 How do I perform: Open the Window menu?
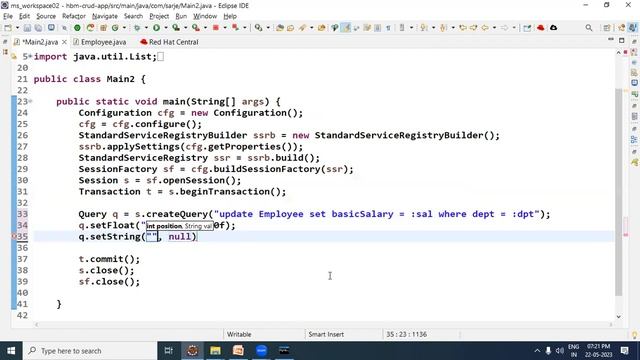(205, 16)
